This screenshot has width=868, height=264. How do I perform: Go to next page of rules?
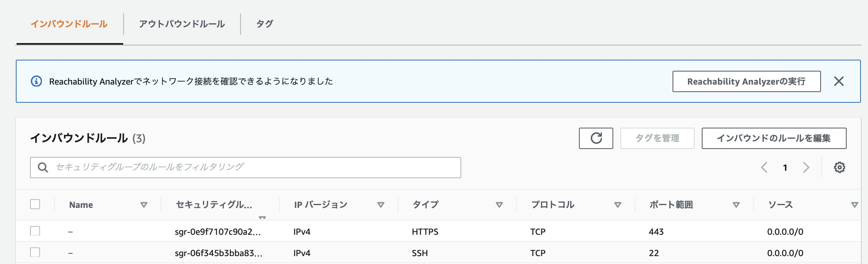point(806,168)
